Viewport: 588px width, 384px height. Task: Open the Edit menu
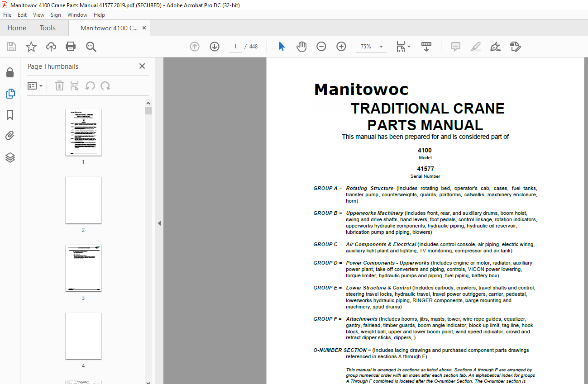(22, 15)
